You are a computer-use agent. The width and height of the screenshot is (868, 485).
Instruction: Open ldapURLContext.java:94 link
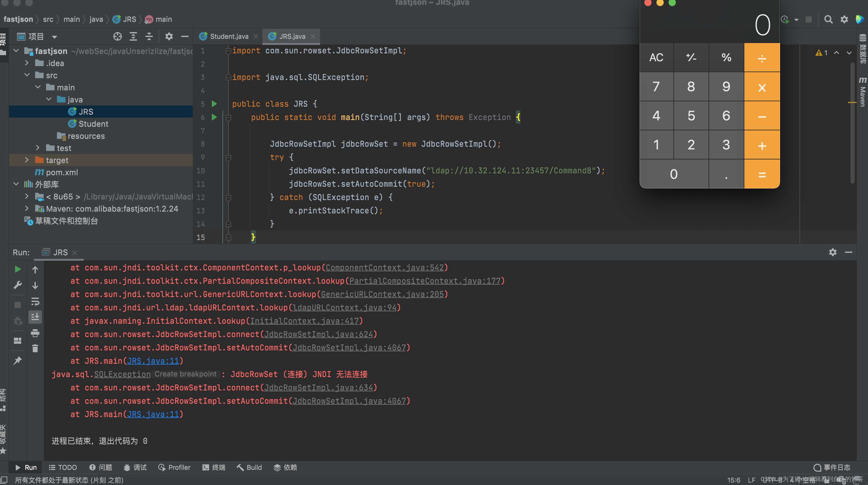pos(344,307)
